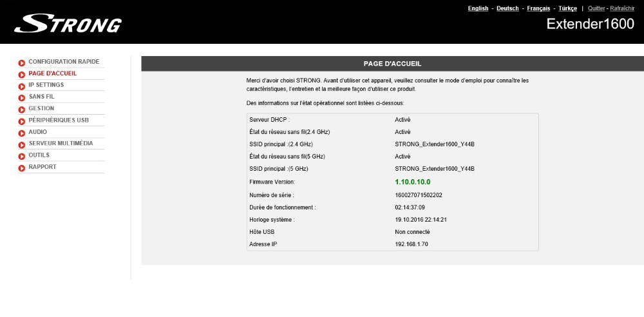The width and height of the screenshot is (644, 317).
Task: Change language to Türkçe
Action: click(567, 8)
